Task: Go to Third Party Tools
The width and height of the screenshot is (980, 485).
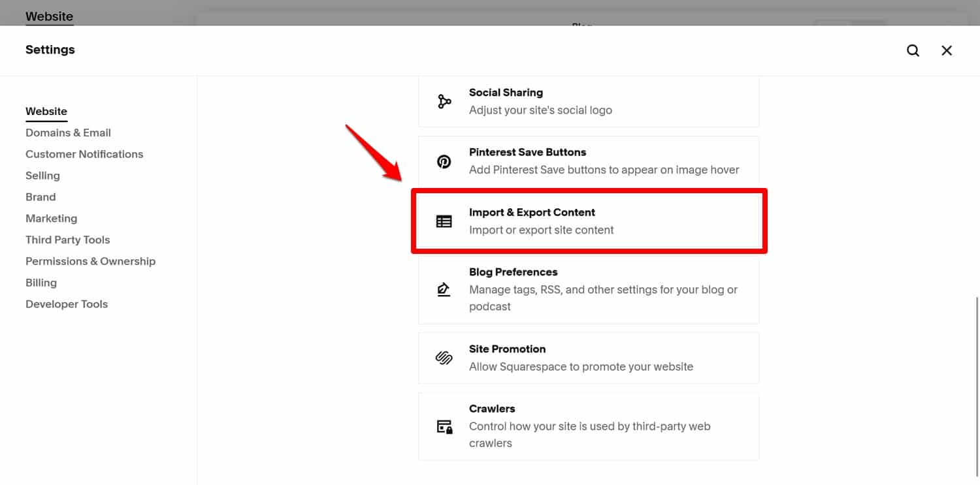Action: coord(67,240)
